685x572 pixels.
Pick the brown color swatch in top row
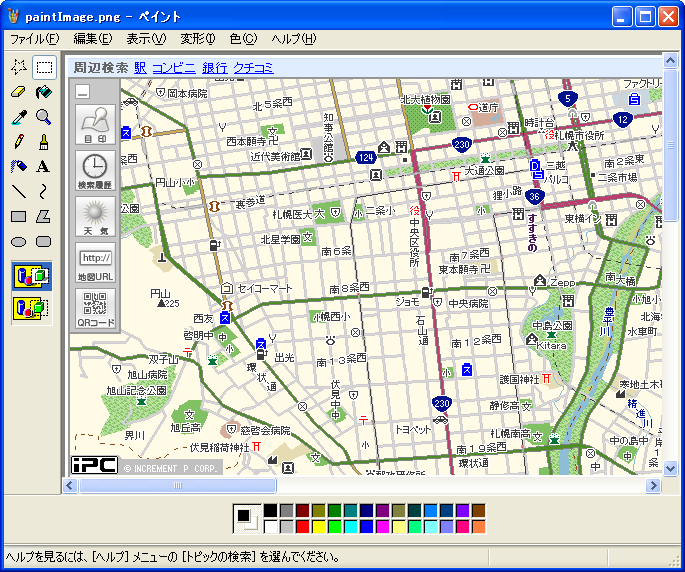tap(479, 510)
